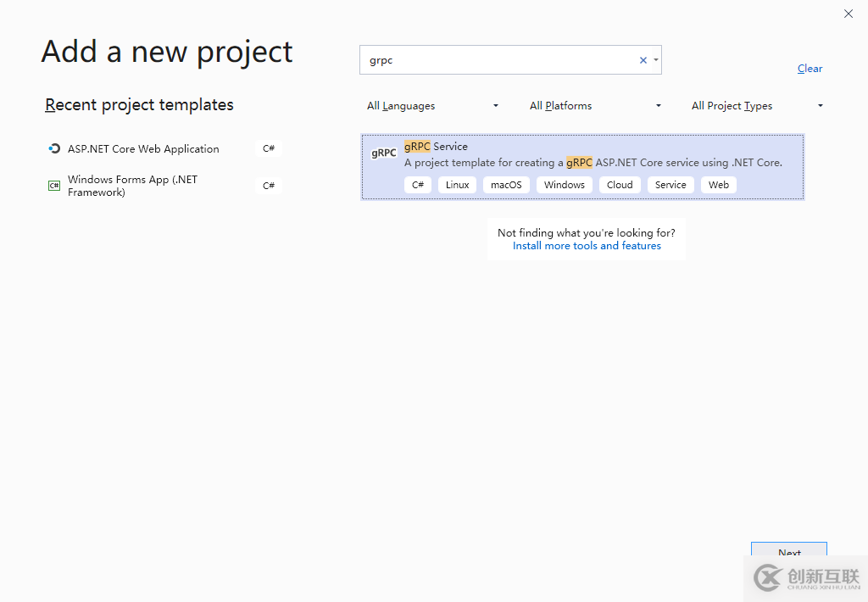Click the Windows Forms App icon
This screenshot has width=868, height=602.
tap(54, 186)
